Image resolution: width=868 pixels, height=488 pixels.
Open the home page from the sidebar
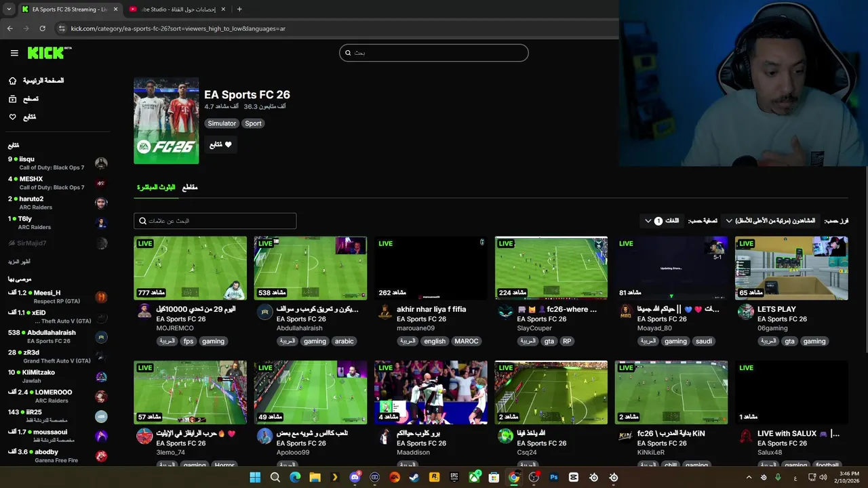tap(36, 81)
